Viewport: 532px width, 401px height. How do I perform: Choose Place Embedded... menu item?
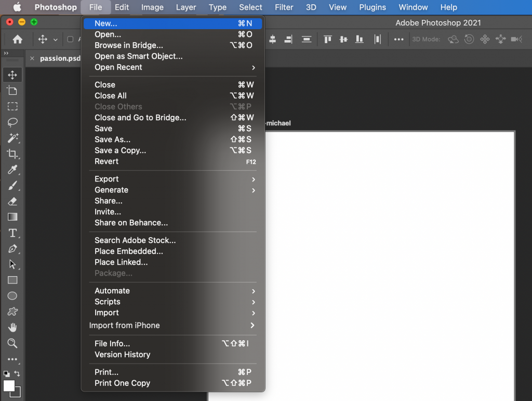pos(172,251)
